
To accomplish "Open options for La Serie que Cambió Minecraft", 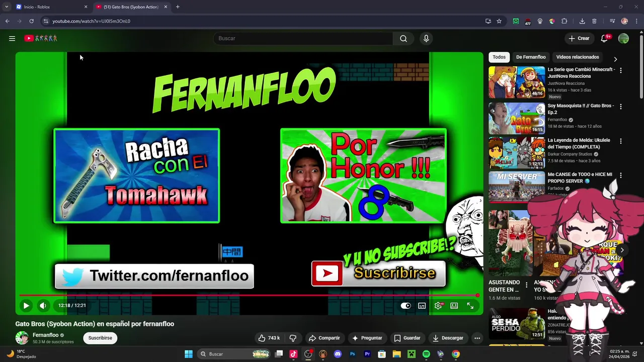I will pyautogui.click(x=620, y=71).
